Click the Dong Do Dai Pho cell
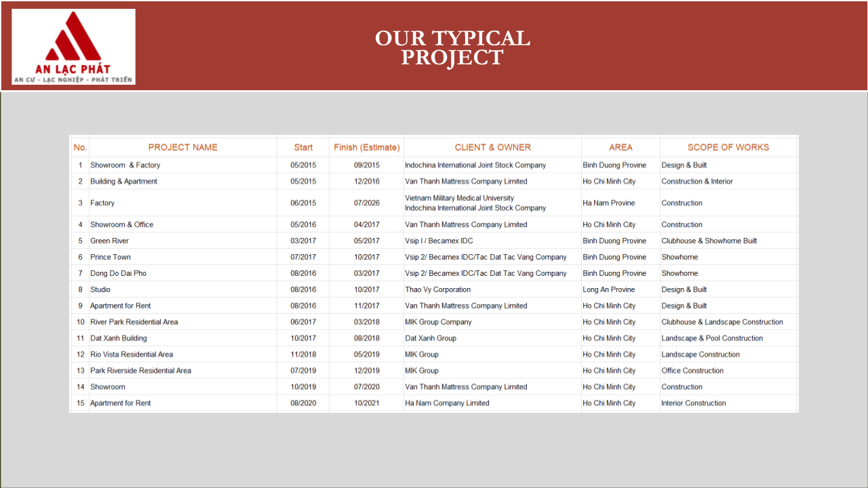The width and height of the screenshot is (868, 488). tap(119, 274)
